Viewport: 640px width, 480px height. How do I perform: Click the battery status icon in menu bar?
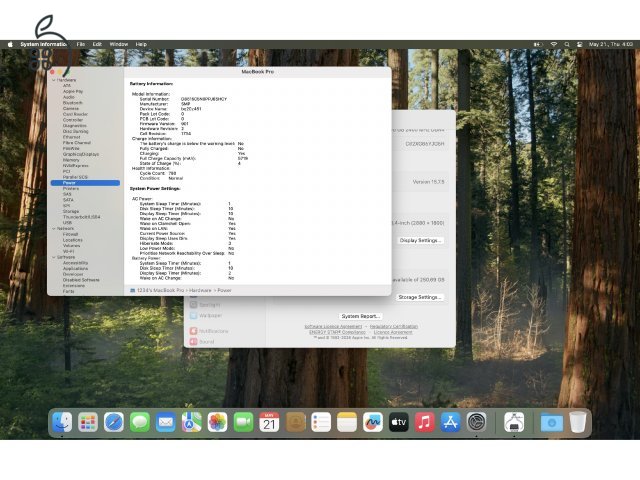point(538,44)
